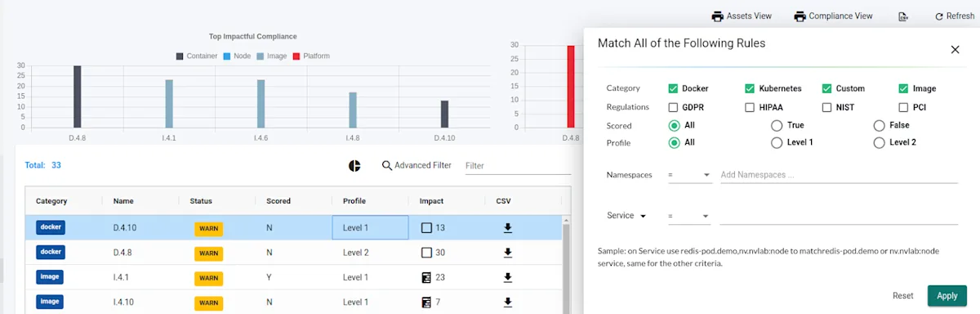Click the Service value input field
The width and height of the screenshot is (980, 314).
click(x=839, y=216)
